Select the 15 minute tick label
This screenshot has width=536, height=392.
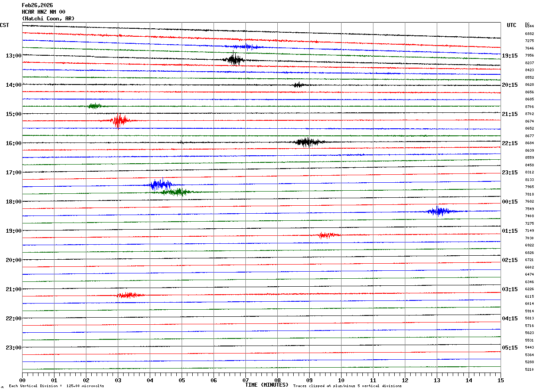tap(501, 380)
